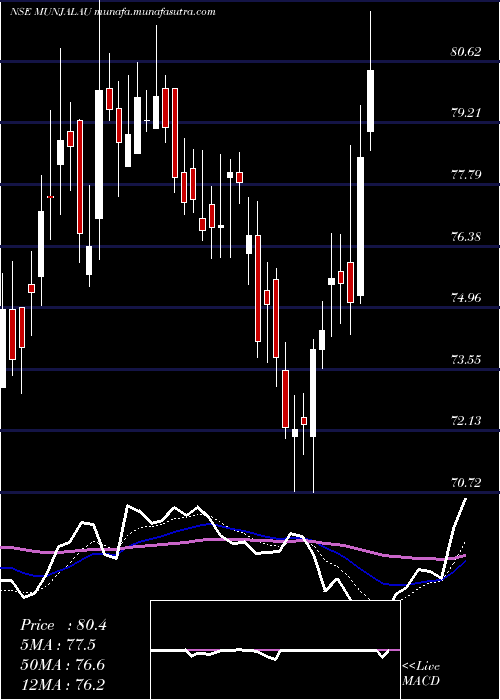Screen dimensions: 500x700
Task: Select the 72.13 price level label
Action: point(466,421)
